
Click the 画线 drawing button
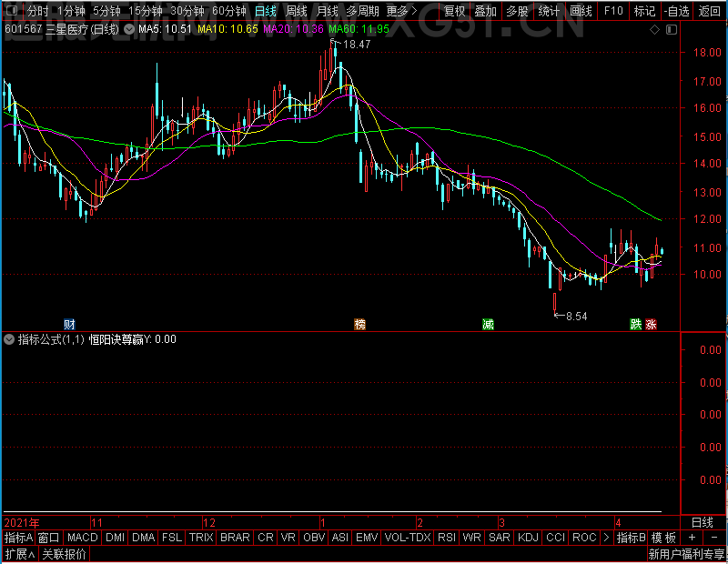[581, 11]
